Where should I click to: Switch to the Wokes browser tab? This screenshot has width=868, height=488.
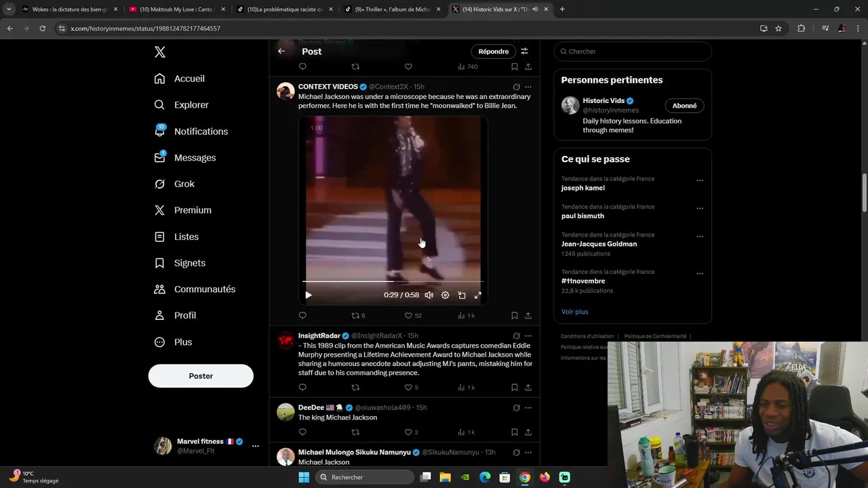pos(71,9)
